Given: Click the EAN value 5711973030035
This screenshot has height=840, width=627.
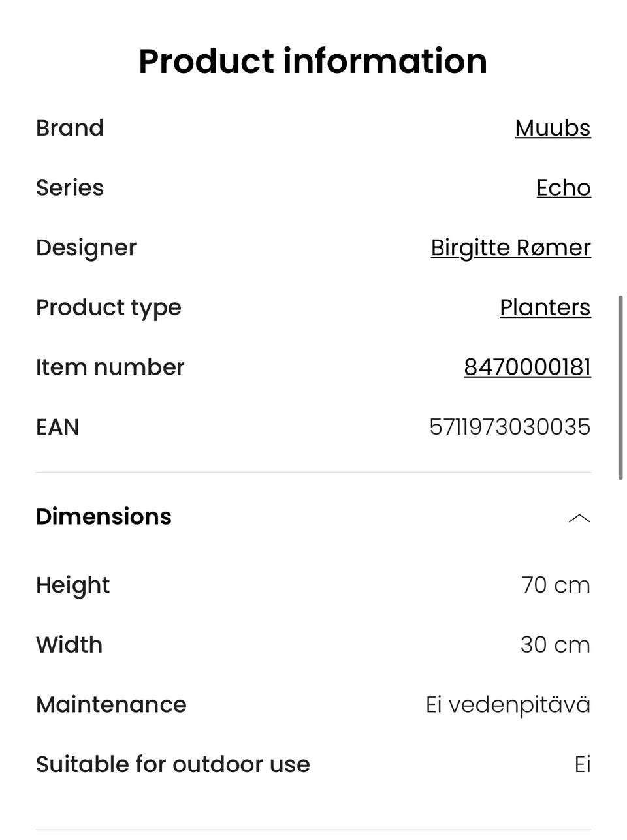Looking at the screenshot, I should [x=509, y=427].
